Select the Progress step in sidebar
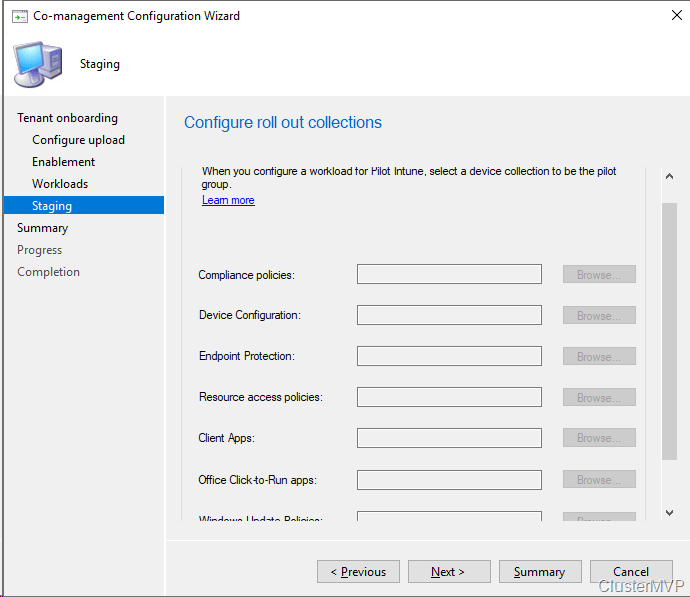This screenshot has width=690, height=597. tap(39, 250)
